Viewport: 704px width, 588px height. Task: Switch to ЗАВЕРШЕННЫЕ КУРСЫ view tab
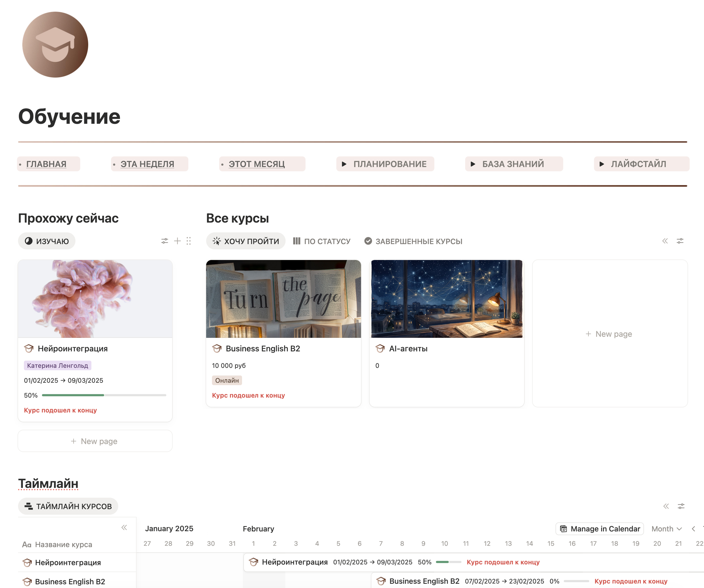tap(413, 241)
